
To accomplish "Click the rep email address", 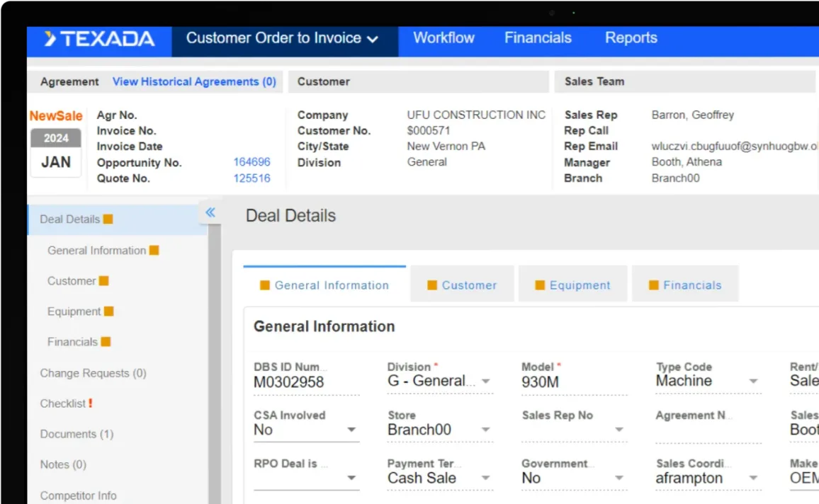I will tap(735, 147).
